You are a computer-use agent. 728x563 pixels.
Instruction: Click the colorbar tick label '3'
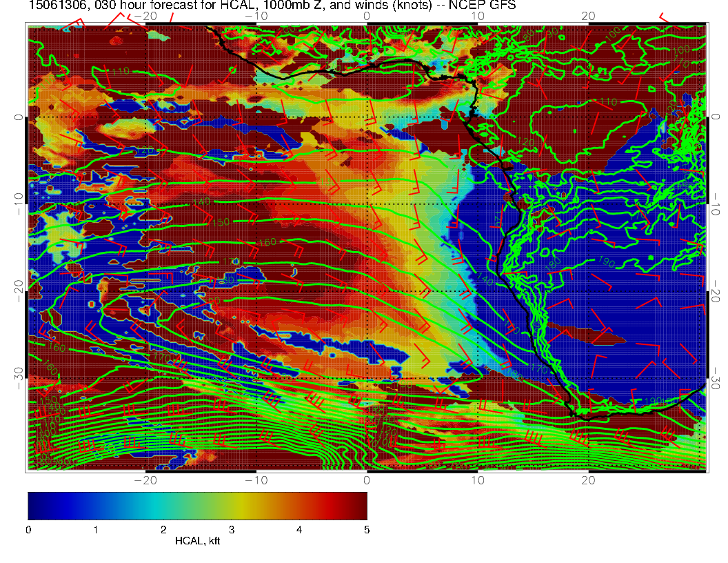click(231, 530)
